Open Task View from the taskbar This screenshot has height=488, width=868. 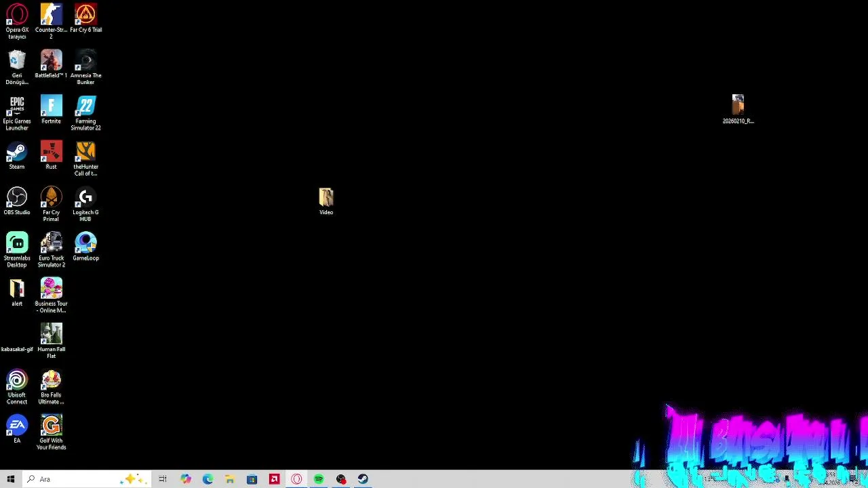click(163, 479)
